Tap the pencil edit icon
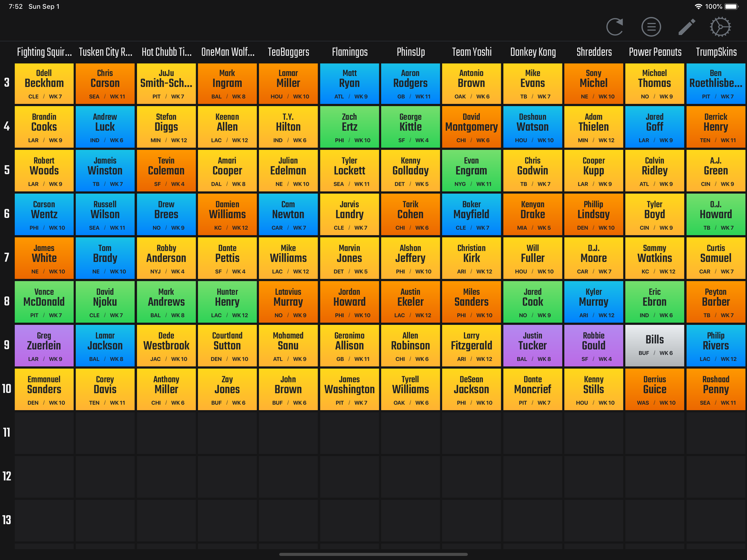This screenshot has width=747, height=560. coord(687,27)
